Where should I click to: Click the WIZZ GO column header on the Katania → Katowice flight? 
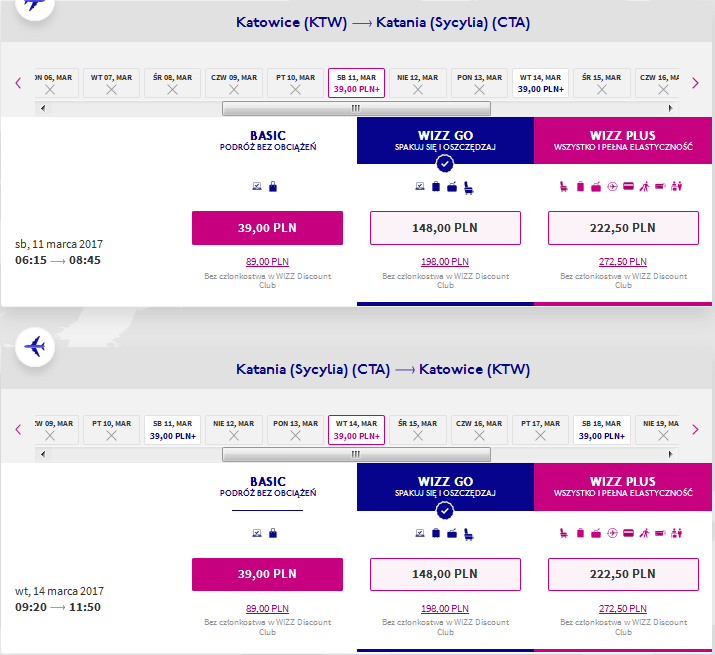[446, 487]
